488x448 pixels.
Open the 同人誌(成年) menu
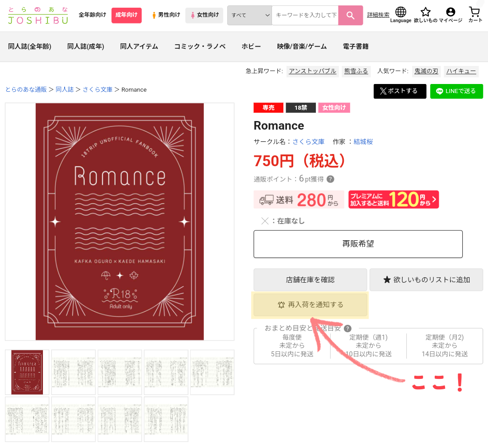[x=85, y=47]
